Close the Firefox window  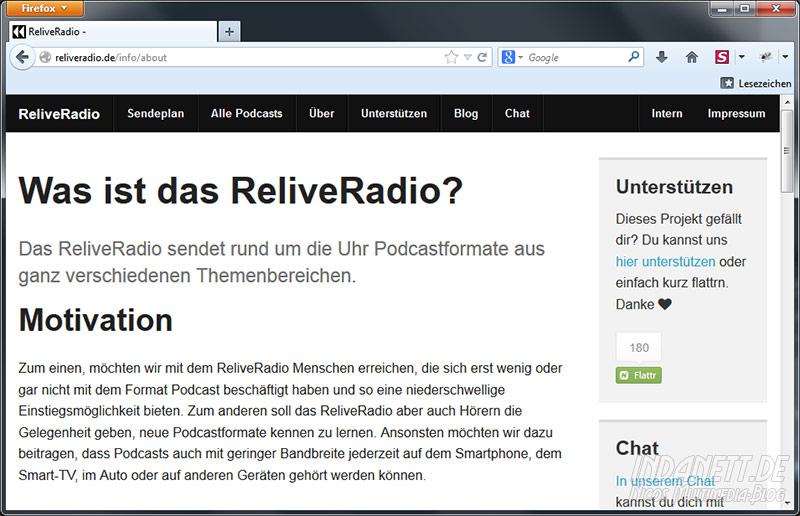(x=776, y=8)
